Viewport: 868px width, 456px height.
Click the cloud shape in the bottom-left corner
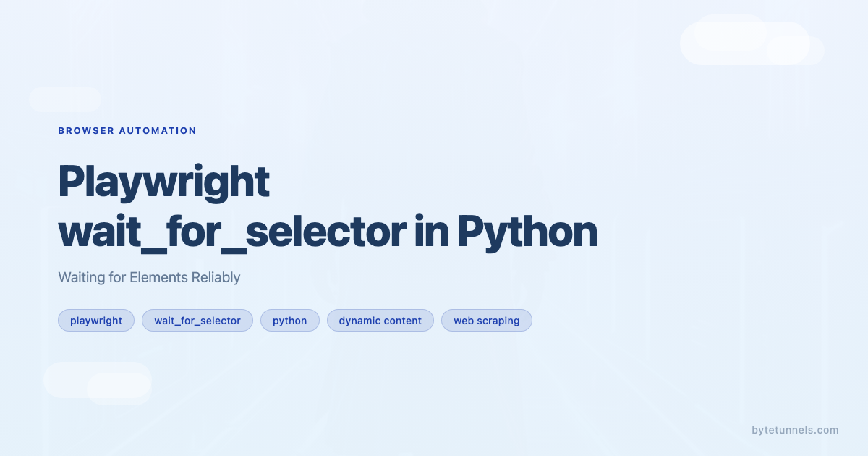pos(97,381)
